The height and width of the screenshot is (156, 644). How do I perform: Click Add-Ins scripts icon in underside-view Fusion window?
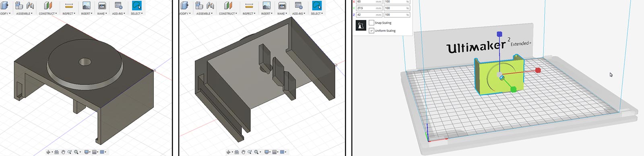[299, 5]
